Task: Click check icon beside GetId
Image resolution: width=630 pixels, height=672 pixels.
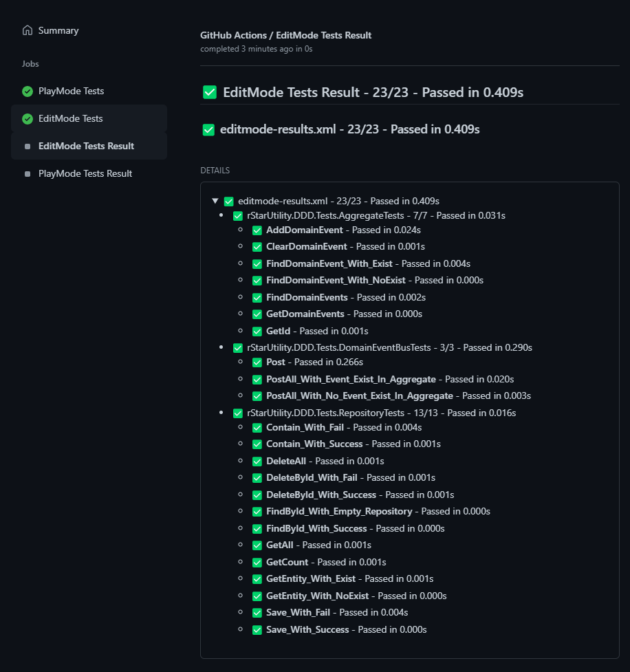Action: coord(257,332)
